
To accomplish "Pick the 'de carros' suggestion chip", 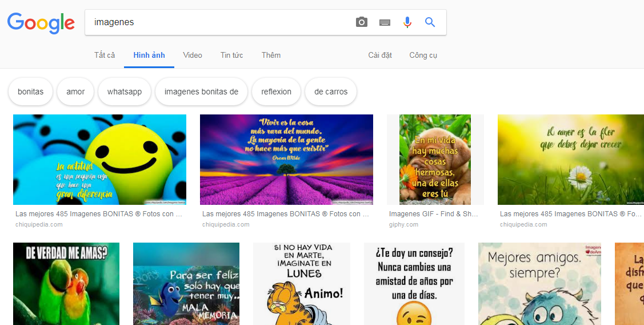I will pos(331,92).
